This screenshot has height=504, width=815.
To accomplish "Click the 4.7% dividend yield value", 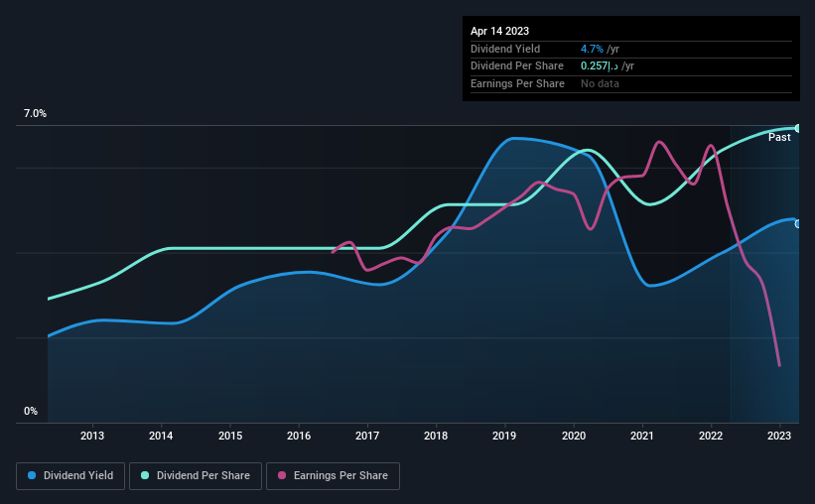I will 592,49.
